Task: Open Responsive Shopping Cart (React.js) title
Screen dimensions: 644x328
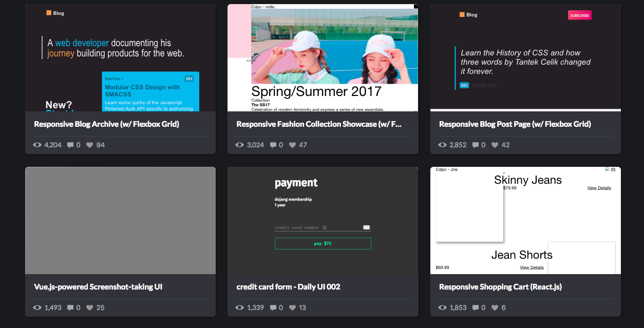Action: click(x=500, y=287)
